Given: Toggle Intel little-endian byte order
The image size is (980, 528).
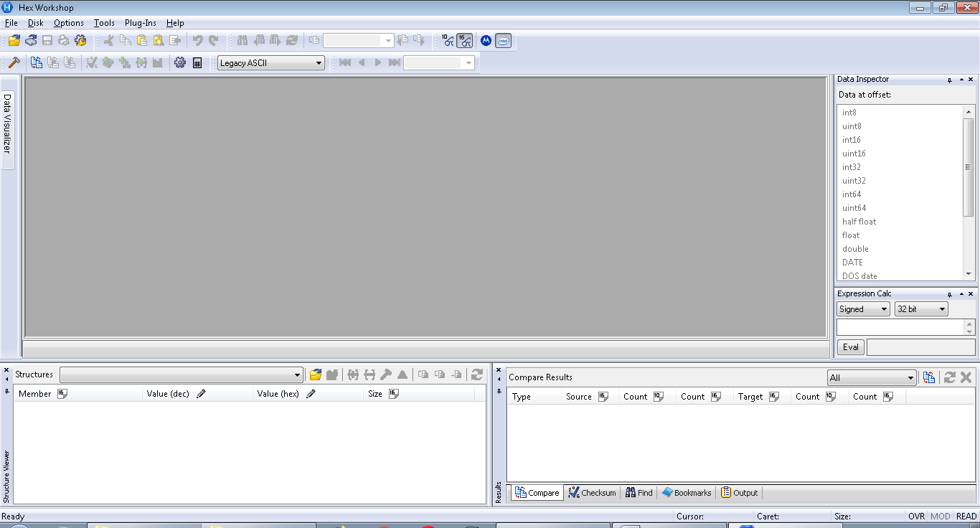Looking at the screenshot, I should tap(503, 41).
